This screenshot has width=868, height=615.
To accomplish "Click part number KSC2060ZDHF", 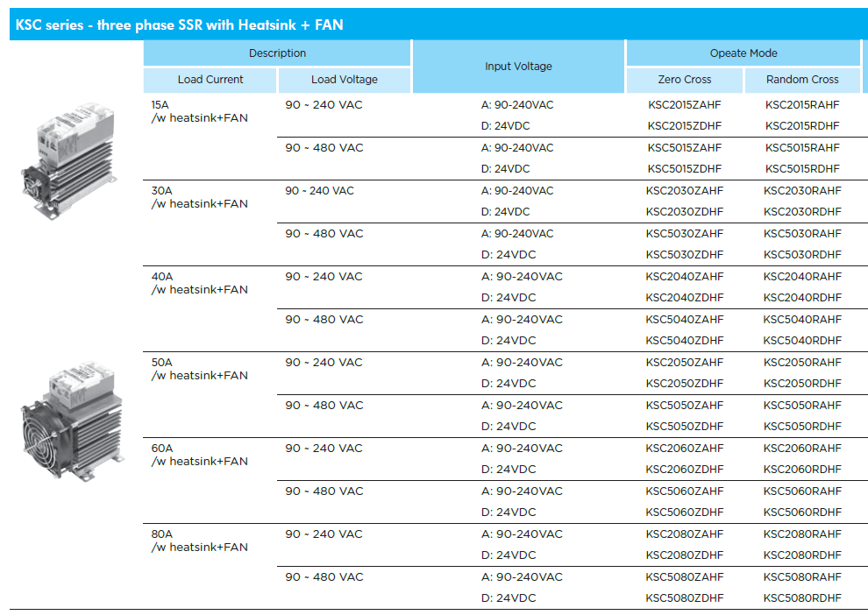I will pos(685,469).
